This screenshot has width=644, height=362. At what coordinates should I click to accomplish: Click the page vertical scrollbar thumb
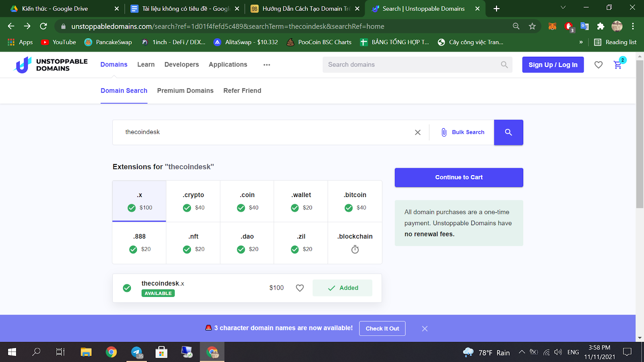pos(640,134)
